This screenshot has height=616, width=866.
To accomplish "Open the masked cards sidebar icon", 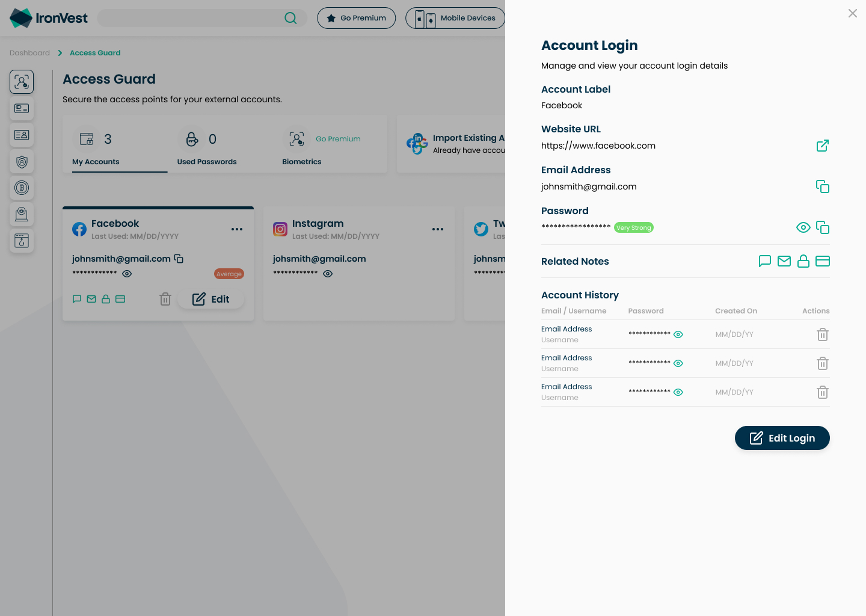I will click(x=22, y=108).
